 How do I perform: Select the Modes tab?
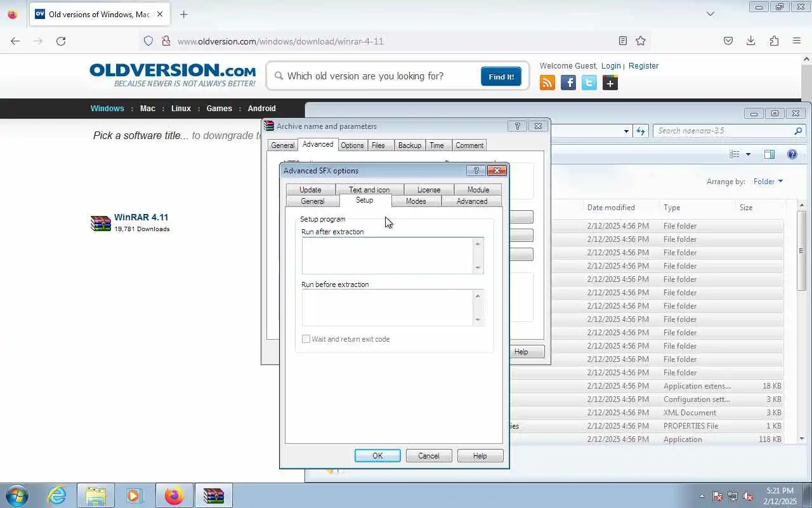pos(416,201)
